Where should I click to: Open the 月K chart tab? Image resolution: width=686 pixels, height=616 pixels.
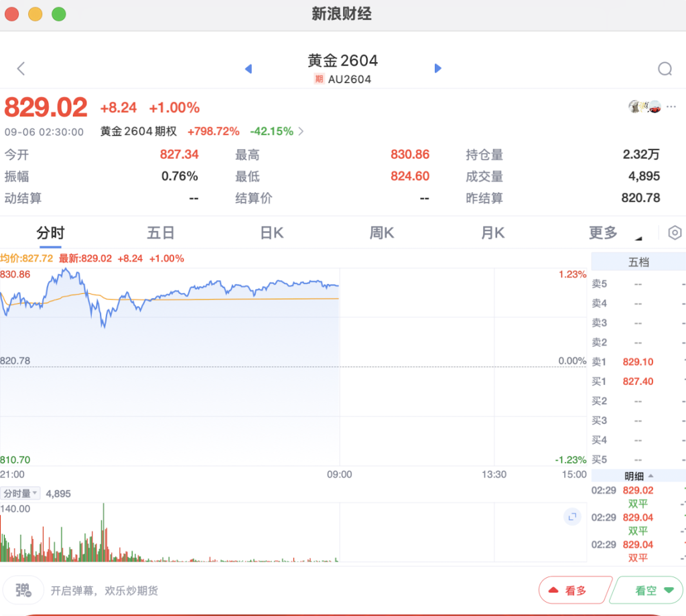pos(493,233)
